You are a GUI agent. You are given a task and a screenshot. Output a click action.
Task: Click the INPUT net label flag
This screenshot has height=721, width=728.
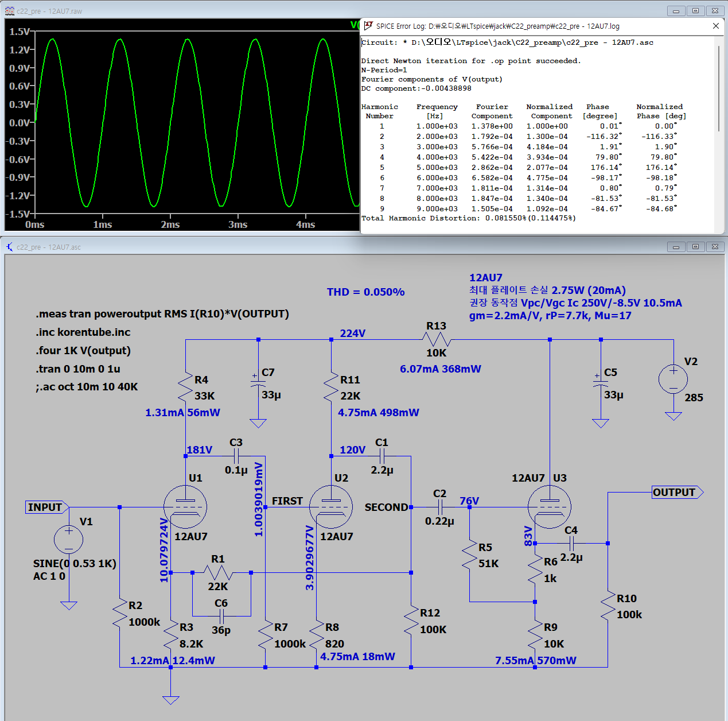[x=47, y=507]
